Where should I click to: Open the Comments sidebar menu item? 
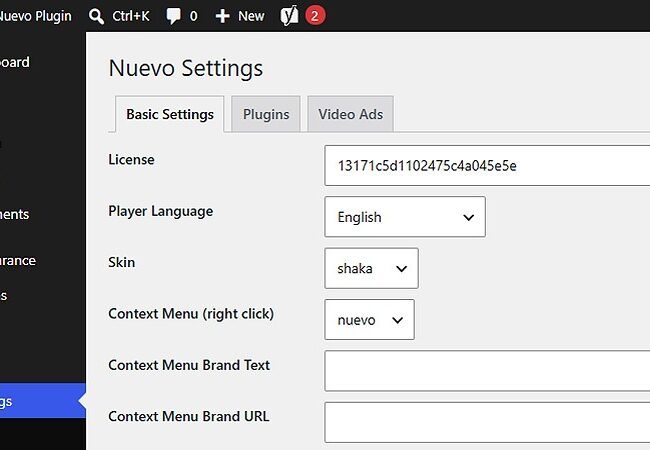[x=15, y=214]
